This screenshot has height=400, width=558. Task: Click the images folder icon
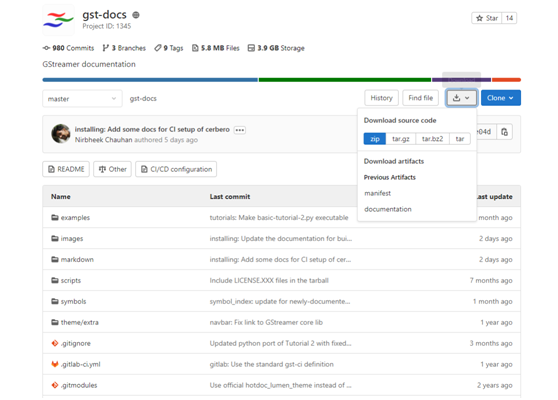click(54, 238)
